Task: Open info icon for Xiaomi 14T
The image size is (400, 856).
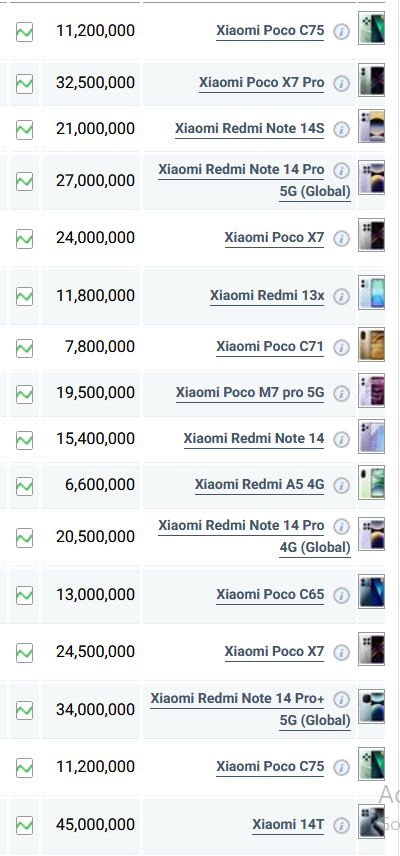Action: click(341, 825)
